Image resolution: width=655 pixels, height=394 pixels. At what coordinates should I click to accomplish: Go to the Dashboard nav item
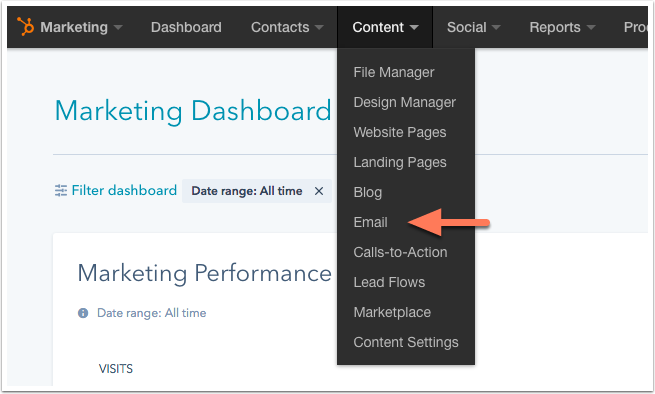point(186,27)
